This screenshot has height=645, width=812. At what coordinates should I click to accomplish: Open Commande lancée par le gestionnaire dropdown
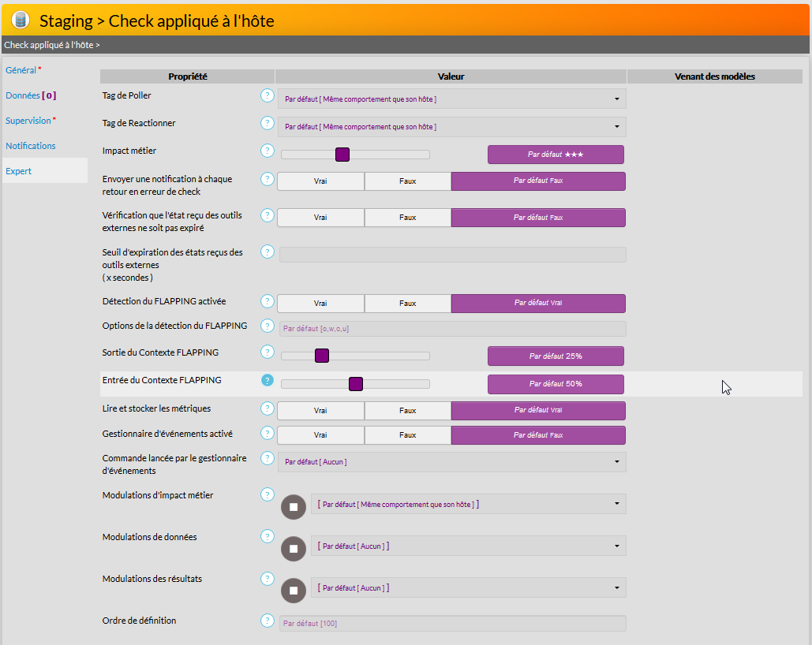[451, 462]
